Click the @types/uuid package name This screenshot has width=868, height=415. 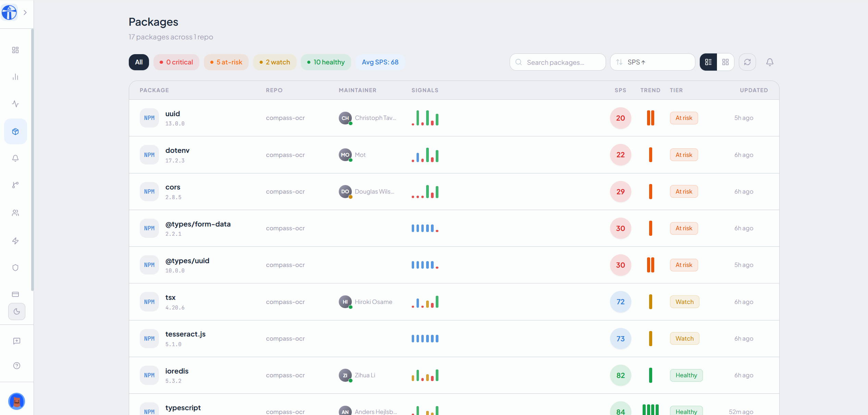(187, 261)
